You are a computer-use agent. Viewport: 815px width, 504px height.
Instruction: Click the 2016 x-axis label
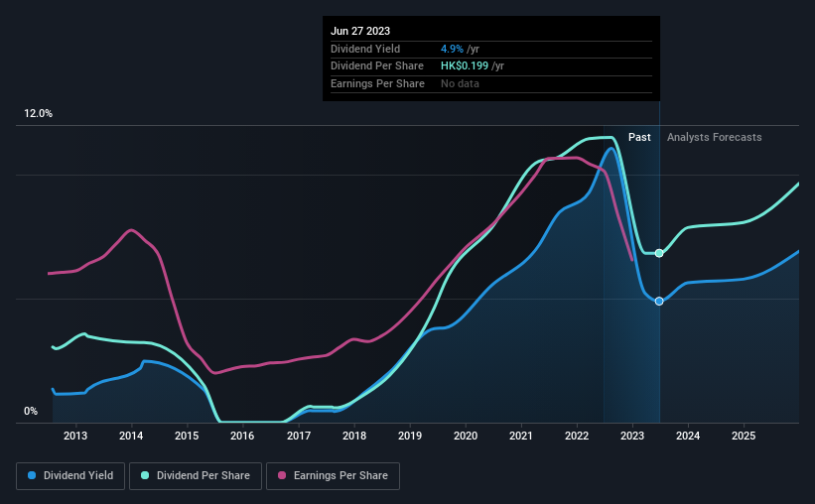tap(242, 436)
